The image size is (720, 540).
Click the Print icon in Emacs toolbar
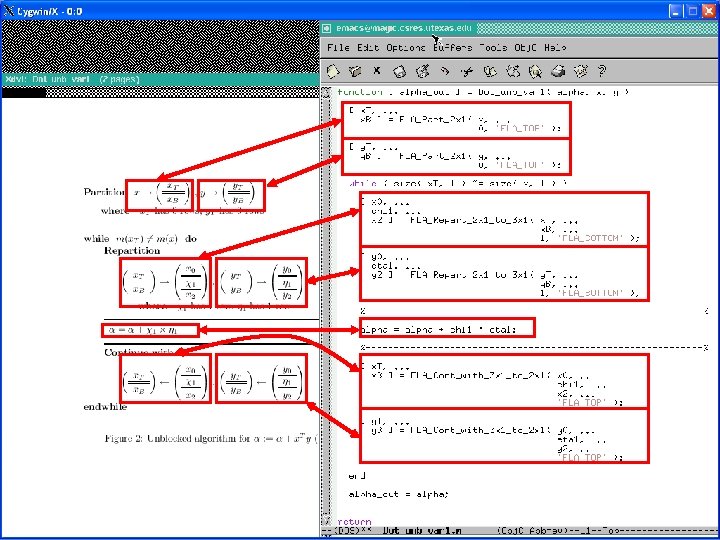coord(557,71)
